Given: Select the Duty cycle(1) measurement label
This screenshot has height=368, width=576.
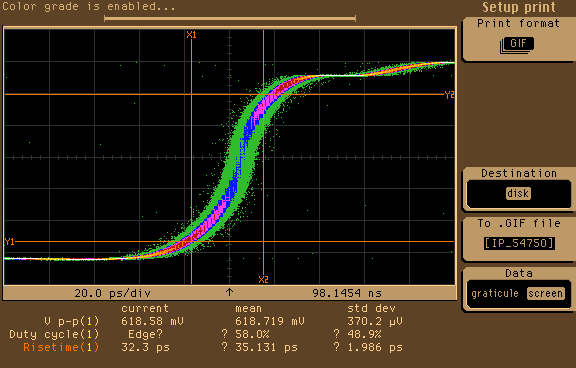Looking at the screenshot, I should [x=54, y=334].
